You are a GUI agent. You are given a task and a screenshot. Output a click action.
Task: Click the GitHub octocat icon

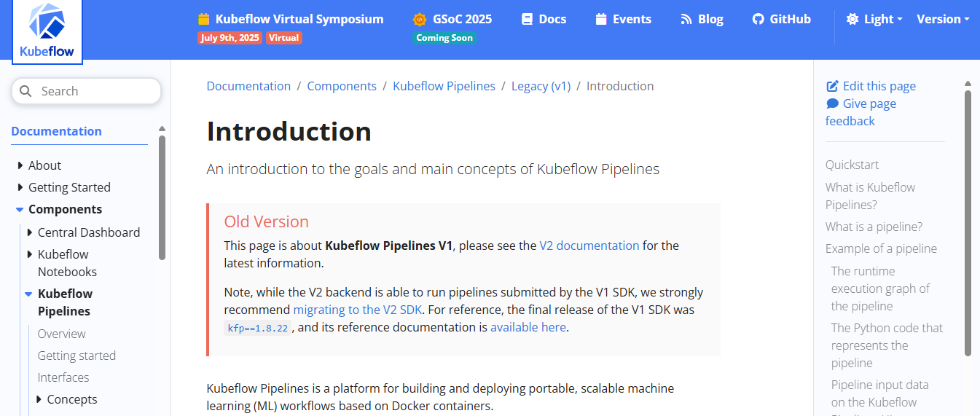(758, 20)
